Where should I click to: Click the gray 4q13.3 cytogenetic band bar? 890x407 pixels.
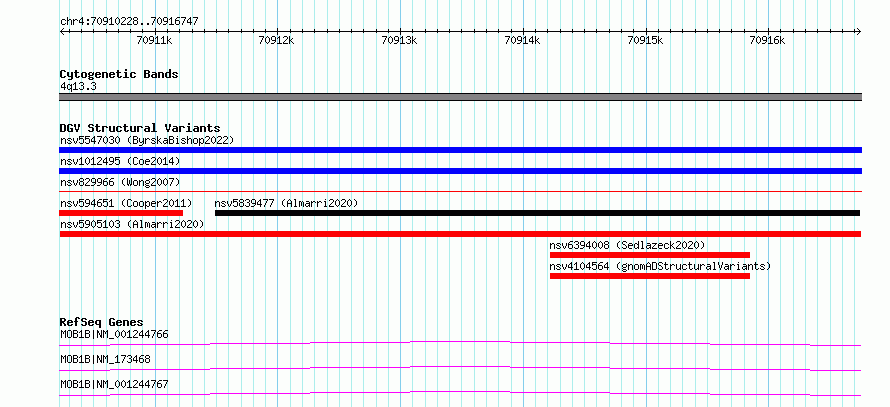click(x=460, y=97)
